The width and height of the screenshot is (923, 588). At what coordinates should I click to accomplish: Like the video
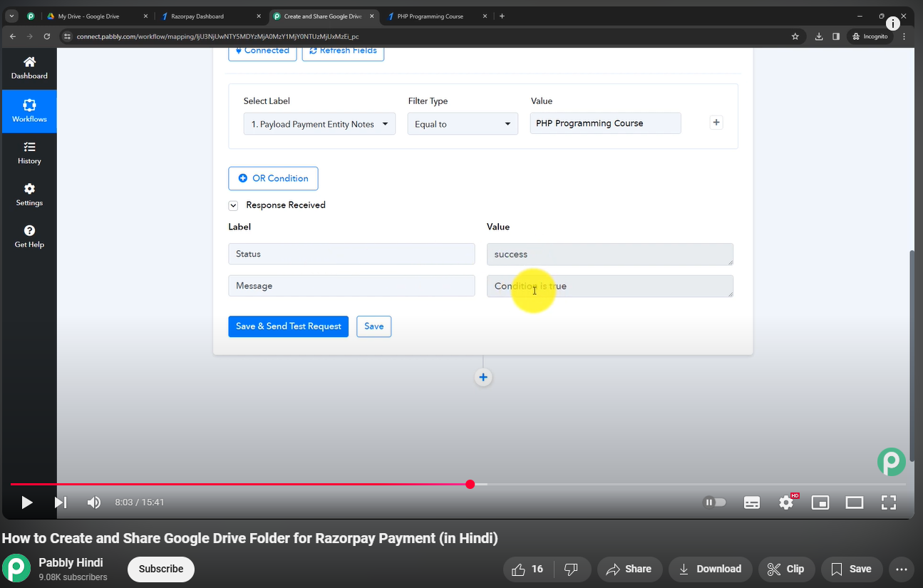pyautogui.click(x=528, y=569)
